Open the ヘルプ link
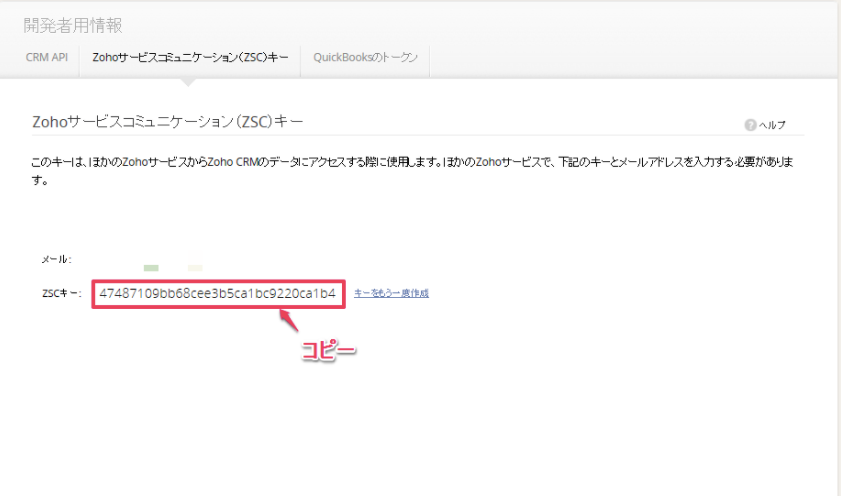Image resolution: width=841 pixels, height=496 pixels. coord(772,125)
